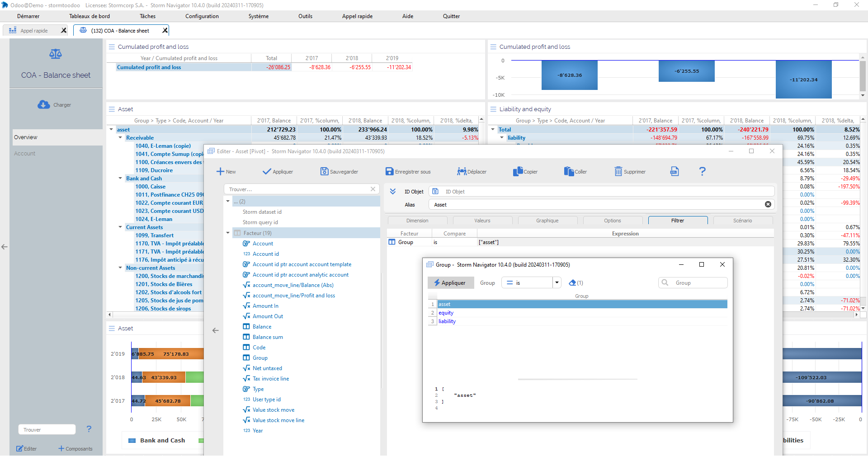The height and width of the screenshot is (456, 868).
Task: Select the liability row in Group list
Action: (582, 321)
